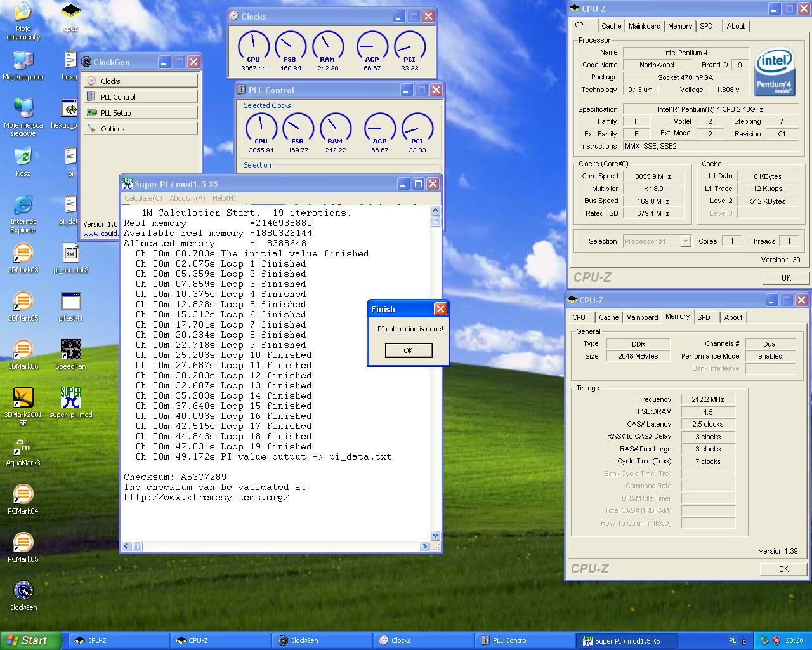Viewport: 812px width, 650px height.
Task: Launch AquaMark3 desktop shortcut
Action: 23,451
